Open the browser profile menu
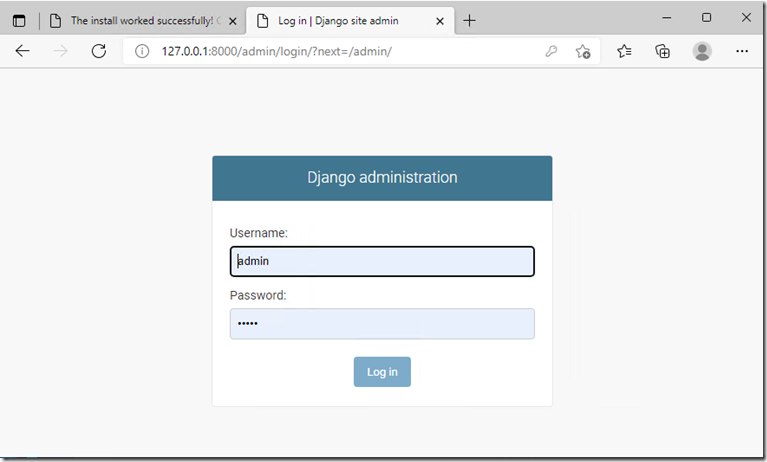 702,51
